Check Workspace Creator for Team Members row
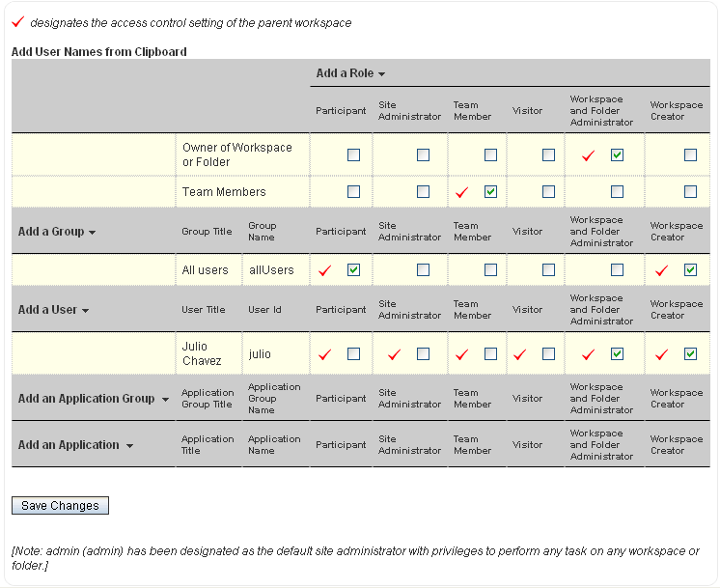 point(690,191)
